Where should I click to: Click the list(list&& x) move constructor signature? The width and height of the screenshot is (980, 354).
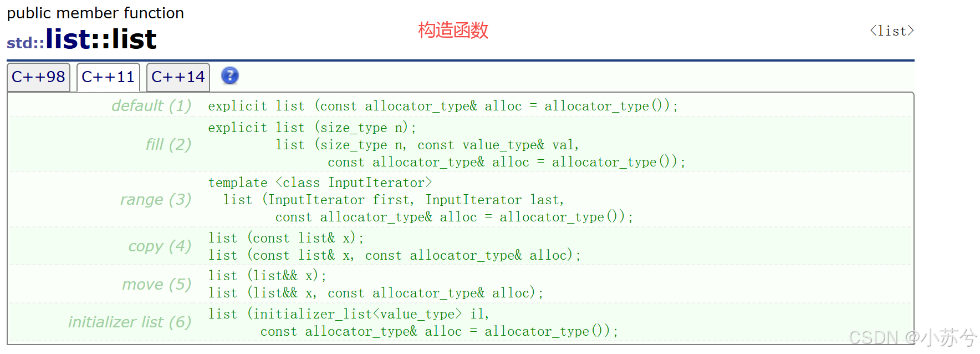tap(267, 275)
